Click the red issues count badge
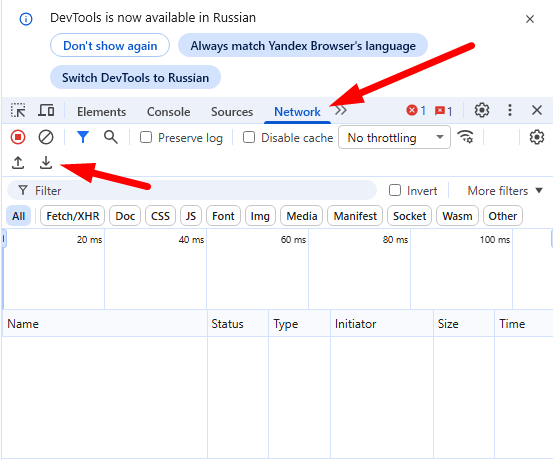Viewport: 553px width, 460px height. coord(443,111)
